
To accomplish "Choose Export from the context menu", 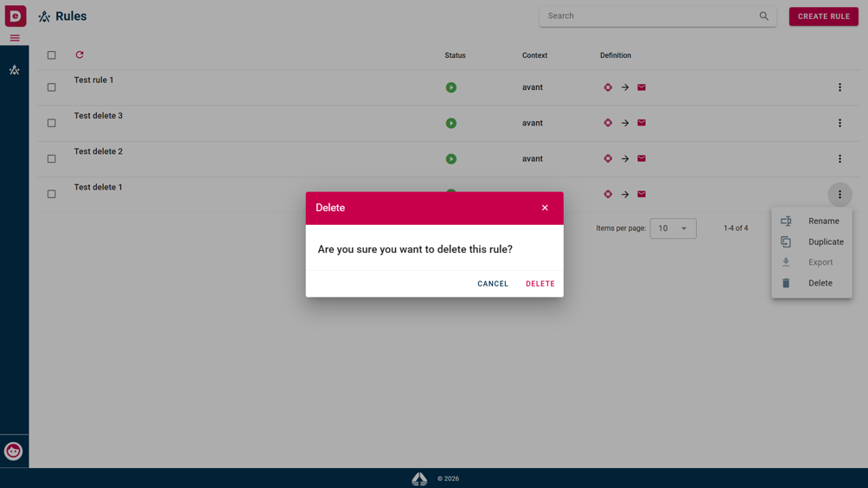I will [x=812, y=262].
